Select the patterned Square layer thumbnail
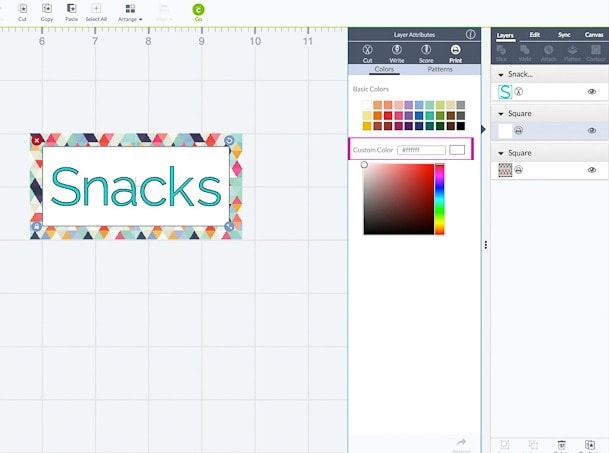Screen dimensions: 609x453 pos(505,170)
